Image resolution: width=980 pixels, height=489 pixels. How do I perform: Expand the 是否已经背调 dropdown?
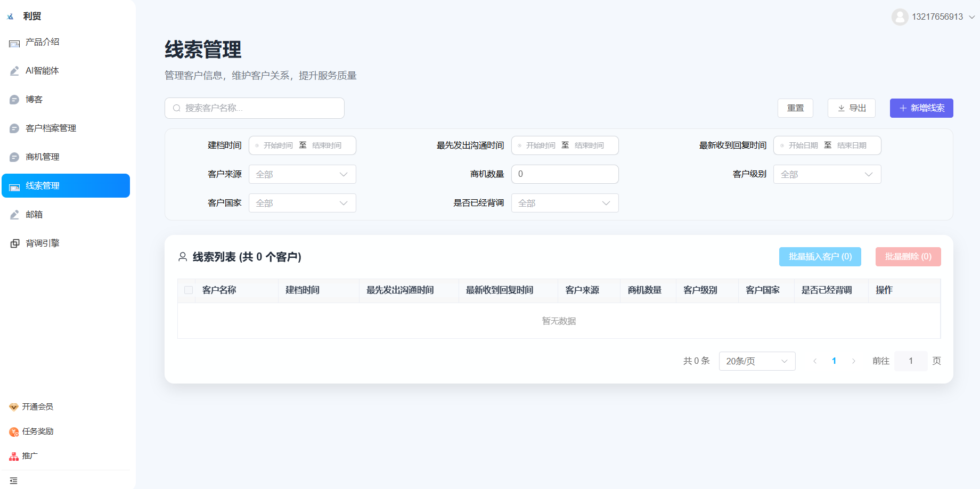565,203
